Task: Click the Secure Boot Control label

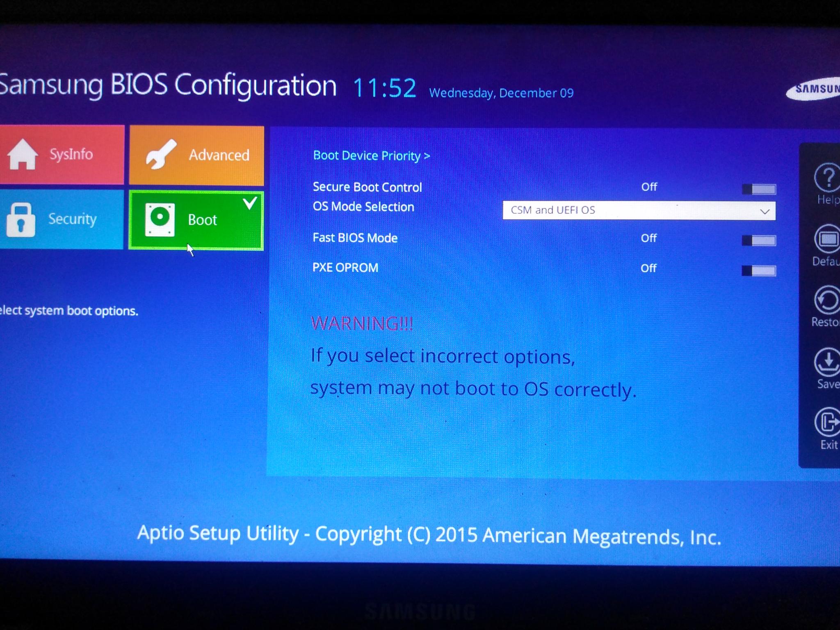Action: pyautogui.click(x=367, y=187)
